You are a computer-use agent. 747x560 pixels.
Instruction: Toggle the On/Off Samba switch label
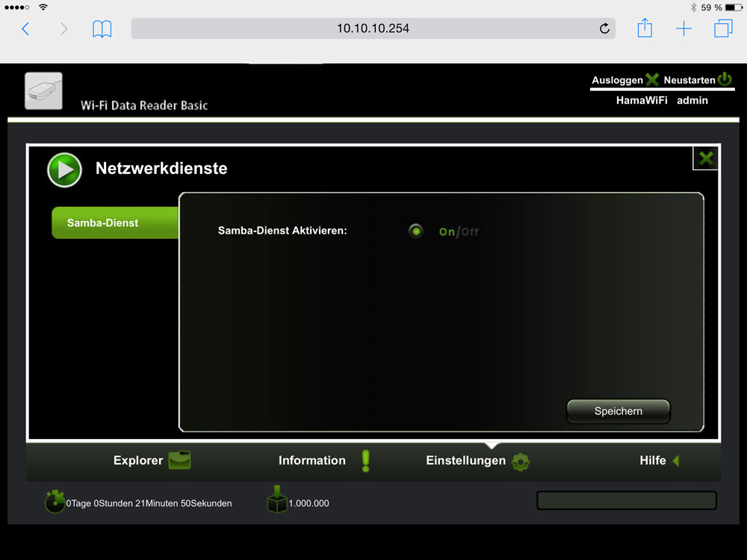point(459,231)
